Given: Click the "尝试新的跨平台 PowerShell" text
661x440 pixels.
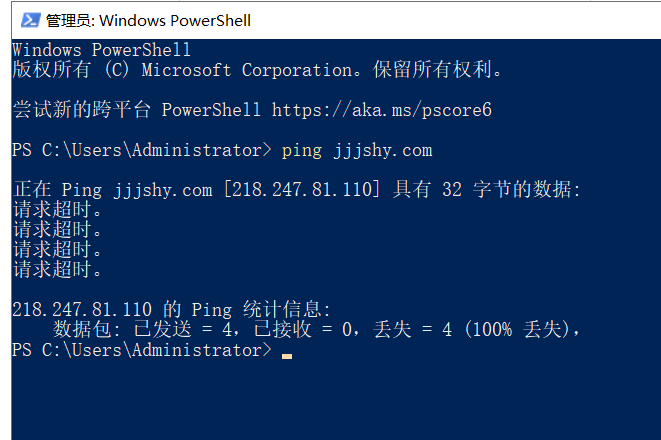Looking at the screenshot, I should 136,110.
